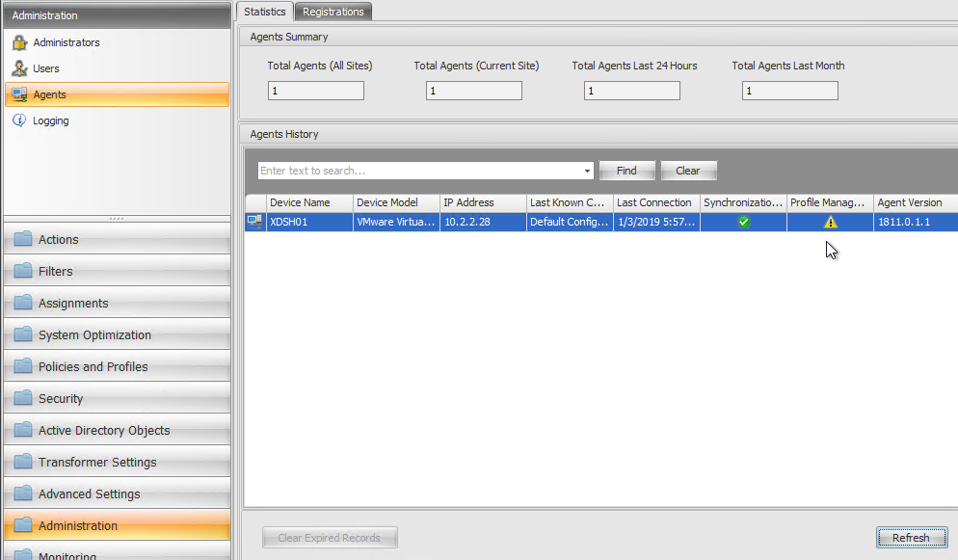The image size is (958, 560).
Task: Click the Refresh button
Action: tap(911, 538)
